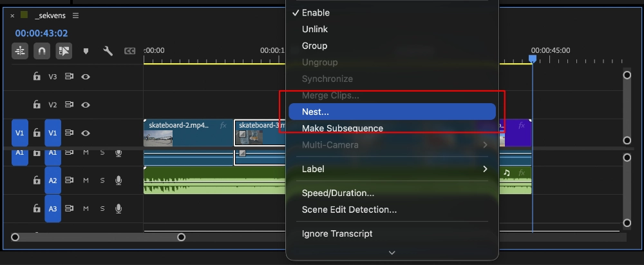
Task: Hide track V1 output with eye icon
Action: pos(86,133)
